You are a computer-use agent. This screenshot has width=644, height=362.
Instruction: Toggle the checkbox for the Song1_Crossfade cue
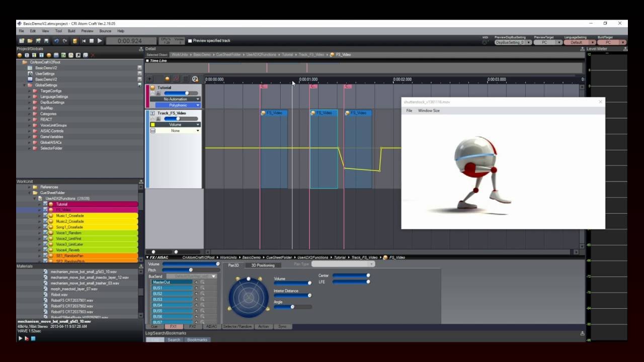pos(45,227)
